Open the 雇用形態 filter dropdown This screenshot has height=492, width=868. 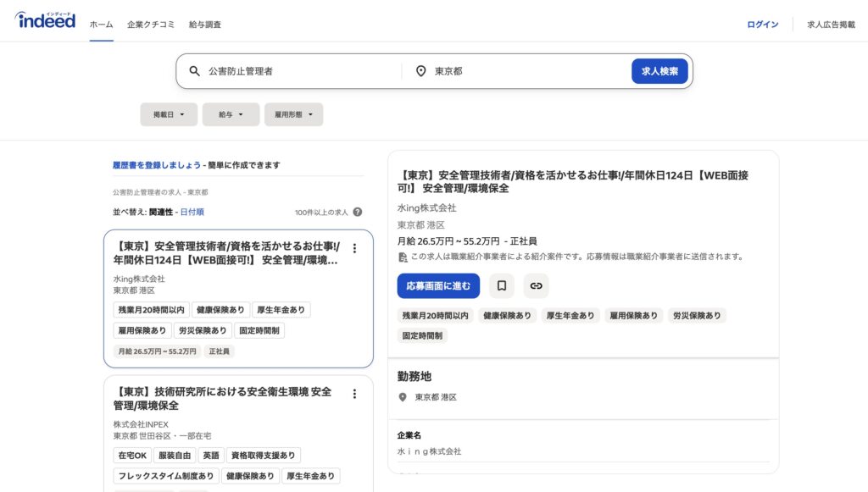[x=293, y=114]
